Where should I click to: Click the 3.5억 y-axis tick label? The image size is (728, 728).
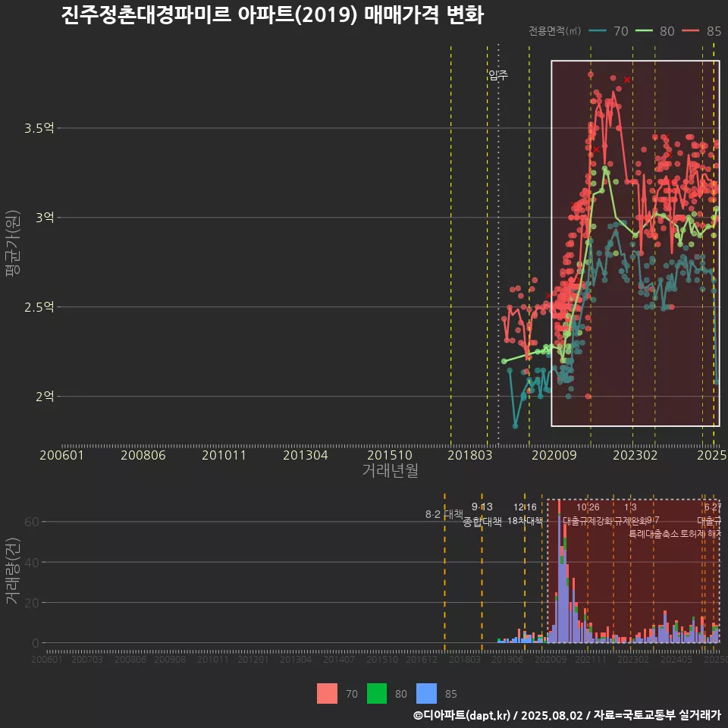pyautogui.click(x=39, y=128)
